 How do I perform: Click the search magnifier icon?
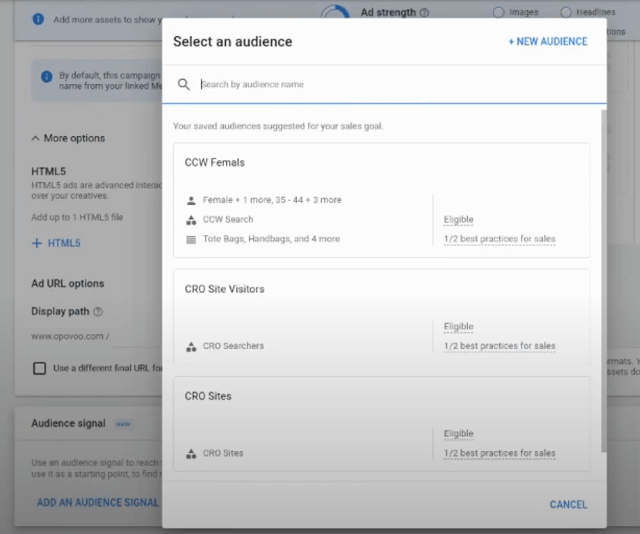click(184, 85)
